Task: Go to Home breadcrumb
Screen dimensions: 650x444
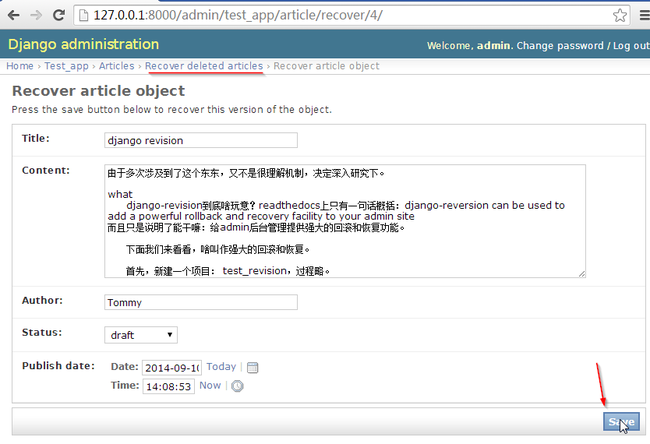Action: coord(20,66)
